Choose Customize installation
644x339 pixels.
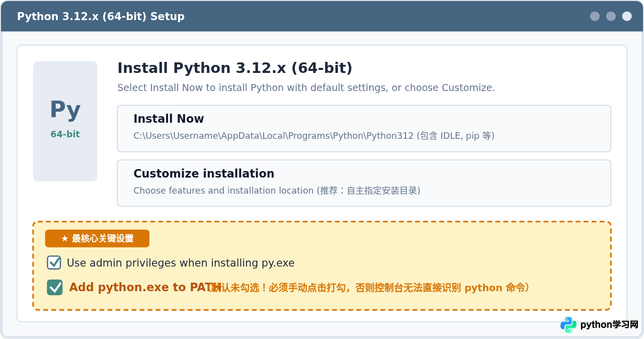pos(364,183)
